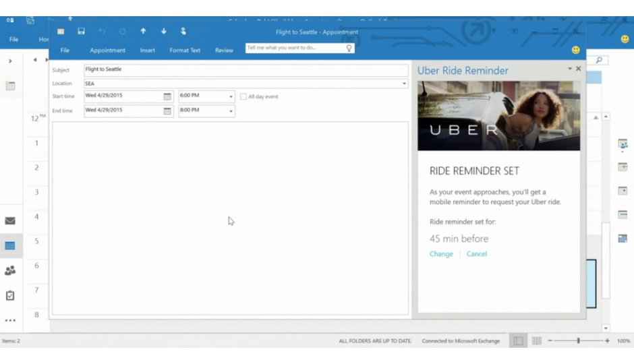Switch to the Appointment ribbon tab

(x=107, y=50)
